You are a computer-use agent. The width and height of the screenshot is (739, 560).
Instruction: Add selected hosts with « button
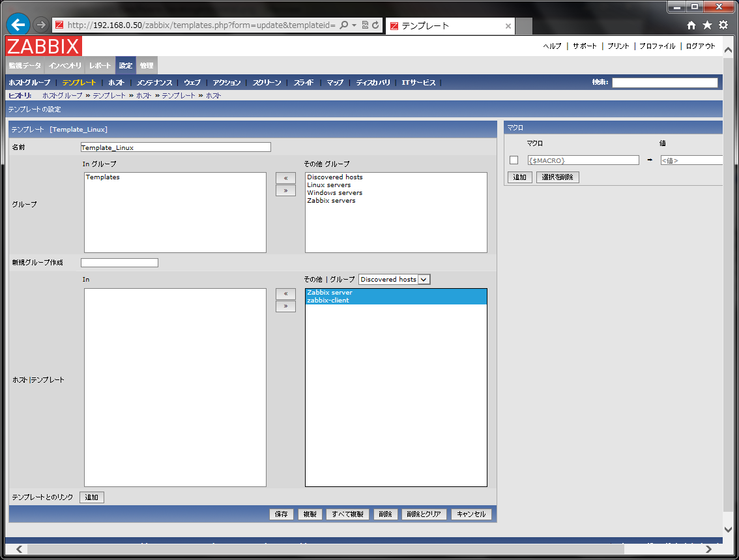pyautogui.click(x=285, y=294)
